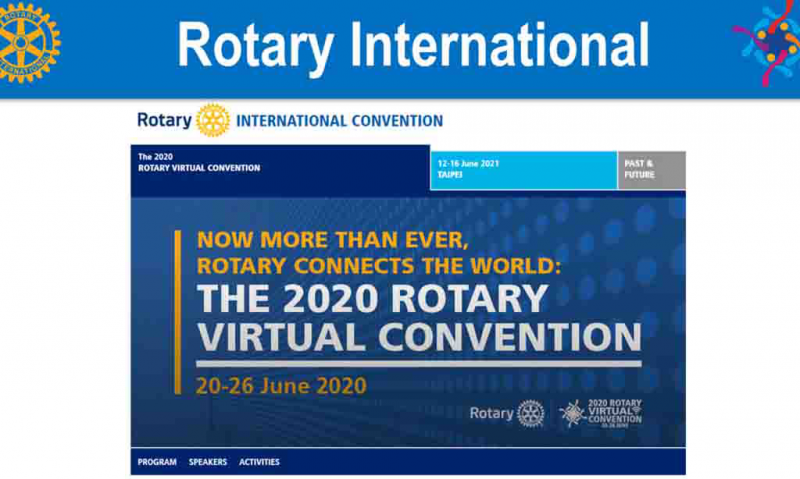The width and height of the screenshot is (800, 479).
Task: Click the Rotary International gear logo in header
Action: point(28,43)
